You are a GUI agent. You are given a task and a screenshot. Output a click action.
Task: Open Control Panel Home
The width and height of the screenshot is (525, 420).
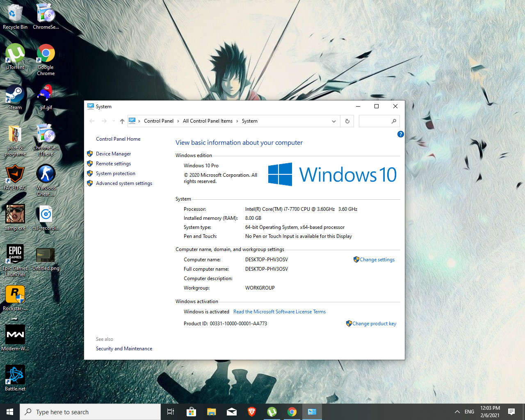tap(118, 139)
